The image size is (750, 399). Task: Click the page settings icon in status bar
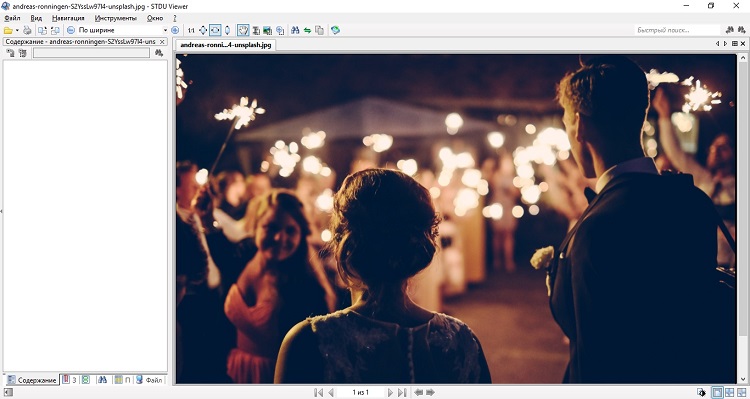click(x=702, y=393)
